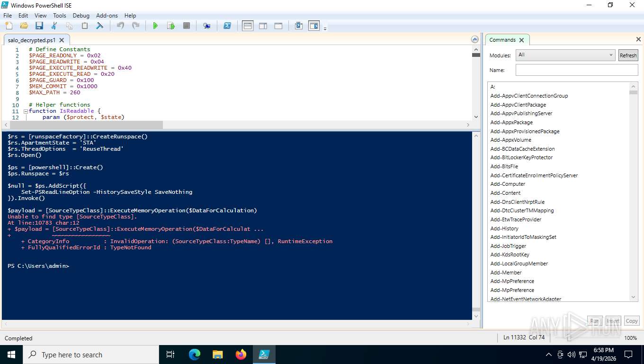The height and width of the screenshot is (364, 644).
Task: Run the script with the green play icon
Action: click(155, 26)
